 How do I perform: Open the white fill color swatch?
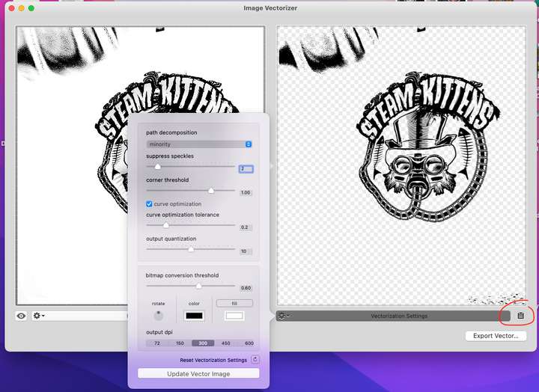234,316
